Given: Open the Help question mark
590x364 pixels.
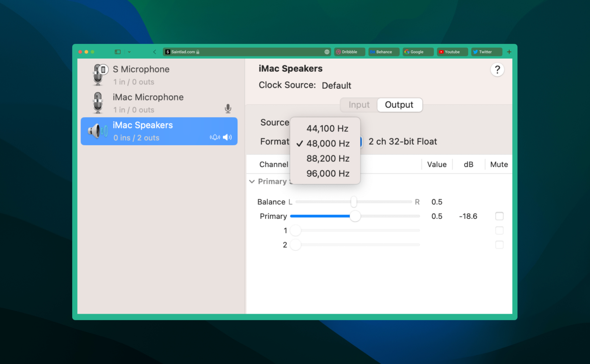Looking at the screenshot, I should click(497, 69).
